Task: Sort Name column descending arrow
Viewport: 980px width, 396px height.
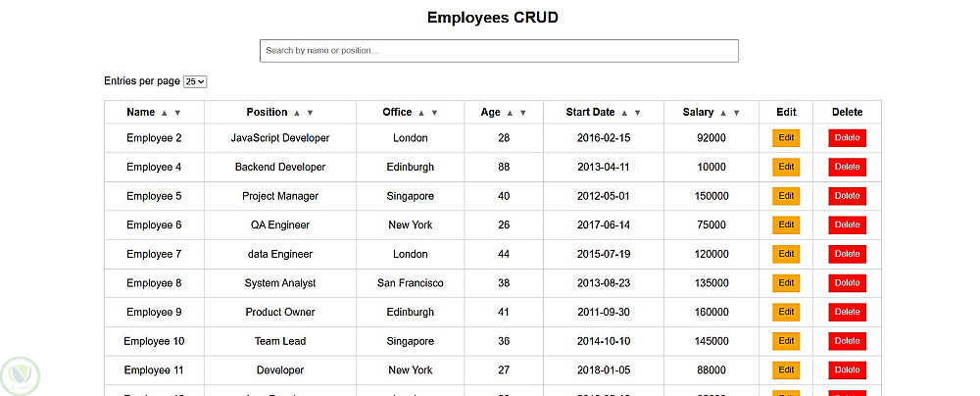Action: point(177,113)
